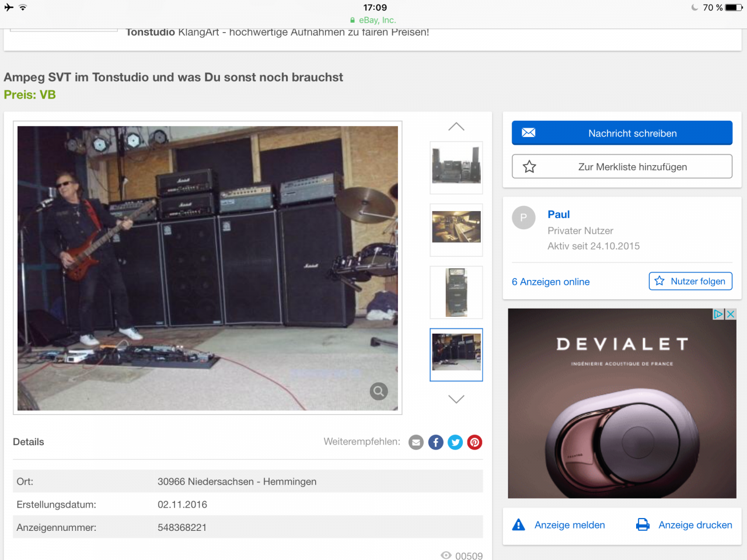Click warning triangle icon beside Anzeige melden
The width and height of the screenshot is (747, 560).
coord(518,524)
